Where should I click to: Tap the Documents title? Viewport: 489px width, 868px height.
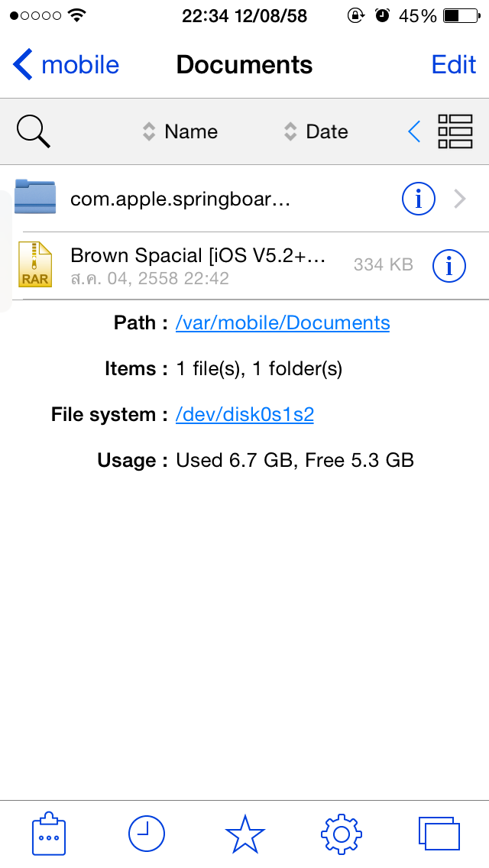pyautogui.click(x=244, y=65)
